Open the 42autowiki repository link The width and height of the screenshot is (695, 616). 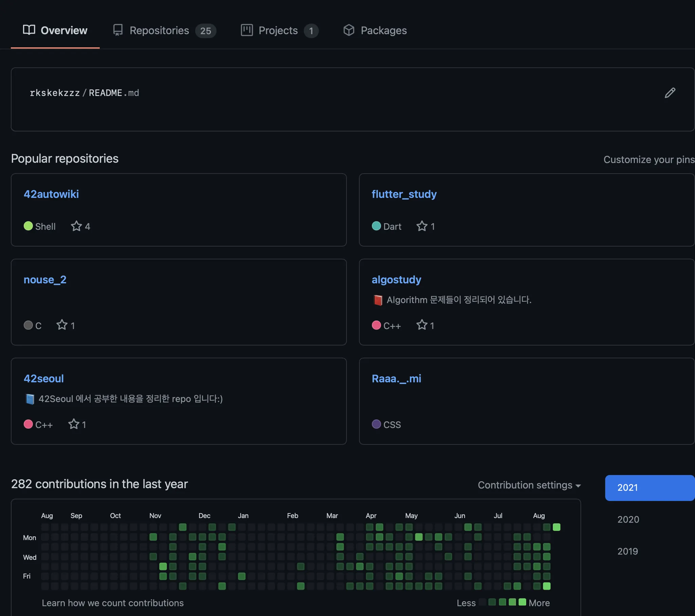tap(51, 194)
